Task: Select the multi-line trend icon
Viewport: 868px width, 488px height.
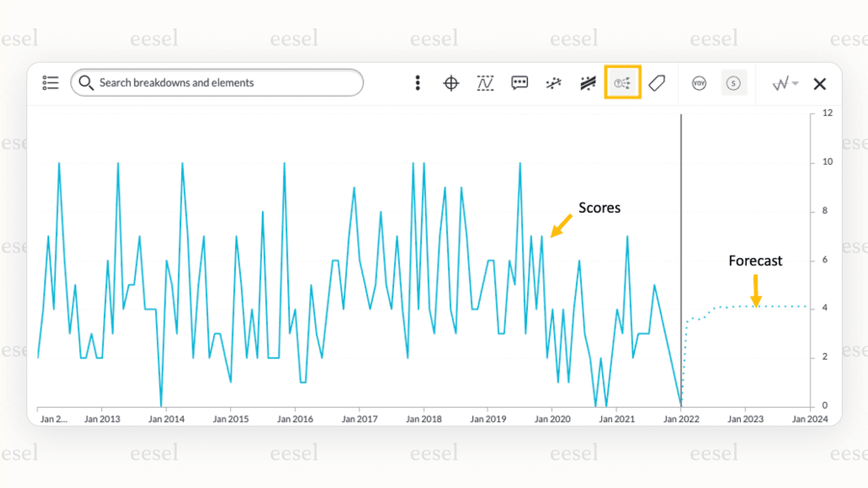Action: coord(587,83)
